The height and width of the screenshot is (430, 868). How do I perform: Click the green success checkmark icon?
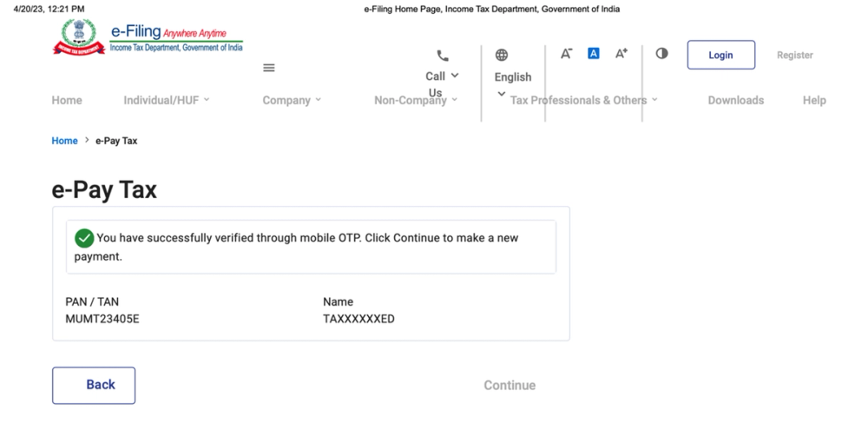(x=84, y=238)
